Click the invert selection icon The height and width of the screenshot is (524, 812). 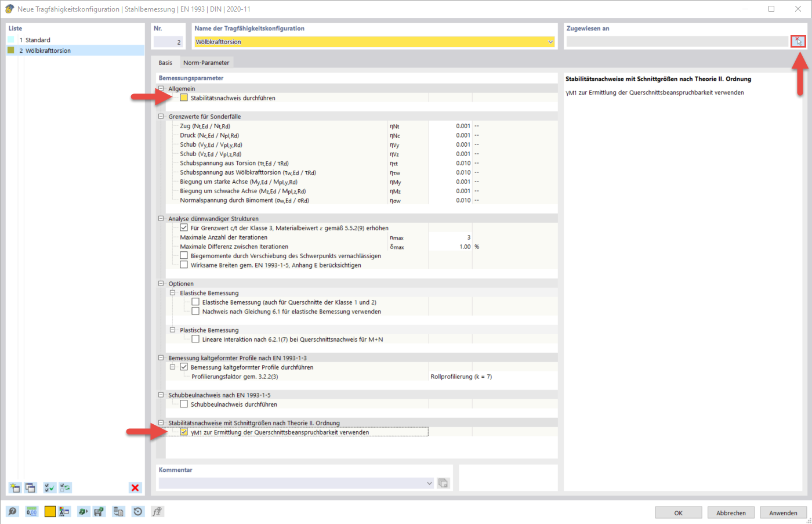pyautogui.click(x=66, y=488)
